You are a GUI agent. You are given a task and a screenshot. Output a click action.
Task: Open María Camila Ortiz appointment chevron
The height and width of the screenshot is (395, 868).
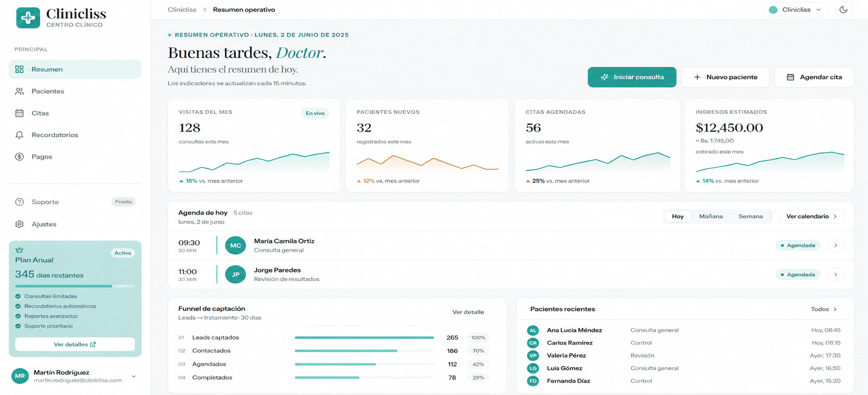[x=836, y=245]
